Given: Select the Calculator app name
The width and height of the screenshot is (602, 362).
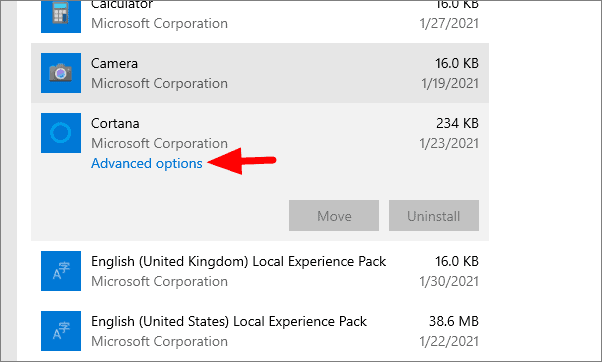Looking at the screenshot, I should pyautogui.click(x=122, y=5).
